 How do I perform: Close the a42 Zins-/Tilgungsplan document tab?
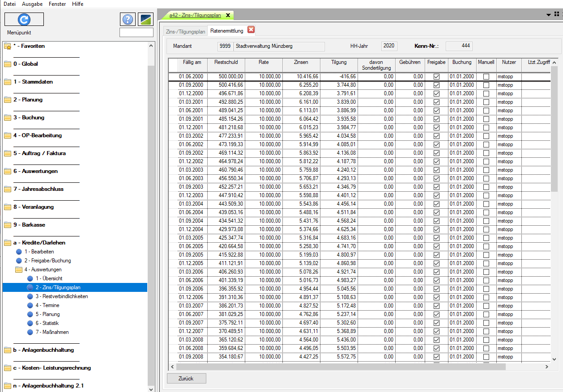click(227, 15)
